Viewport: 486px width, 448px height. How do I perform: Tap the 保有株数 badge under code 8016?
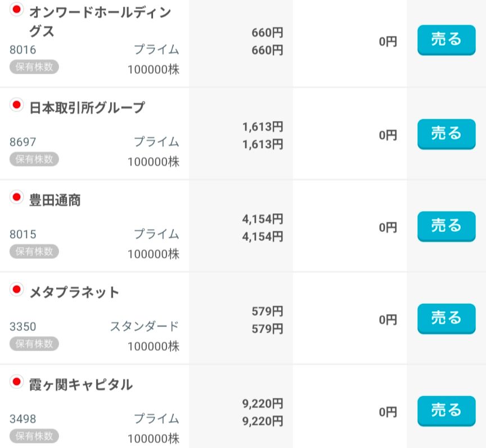[34, 67]
